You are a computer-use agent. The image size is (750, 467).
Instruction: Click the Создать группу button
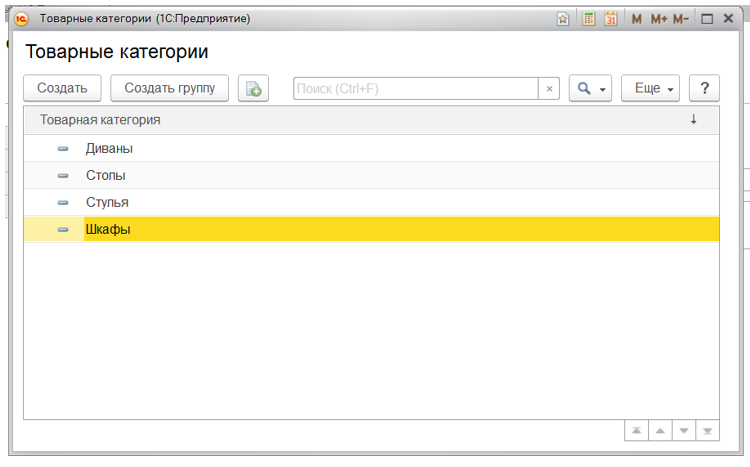click(x=169, y=88)
